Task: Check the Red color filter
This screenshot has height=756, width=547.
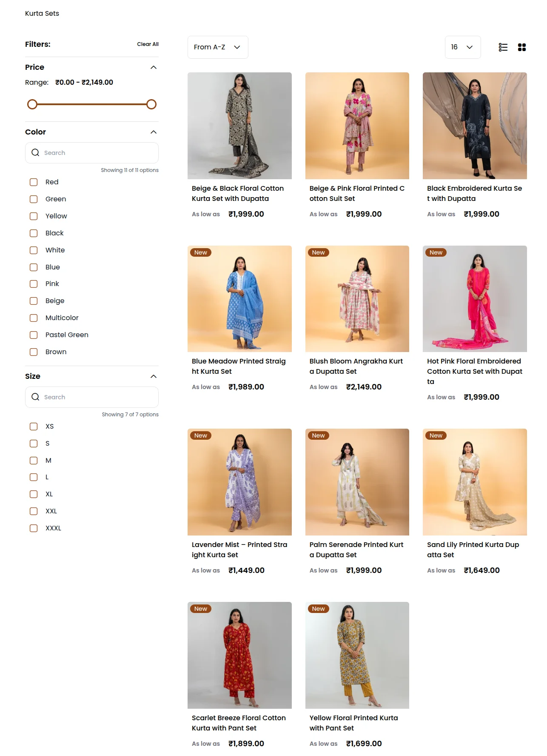Action: pyautogui.click(x=34, y=182)
